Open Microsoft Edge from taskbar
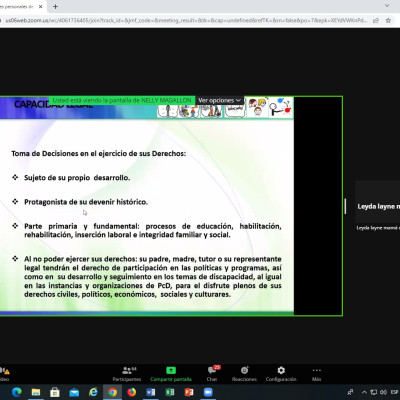The width and height of the screenshot is (400, 400). coord(17,392)
